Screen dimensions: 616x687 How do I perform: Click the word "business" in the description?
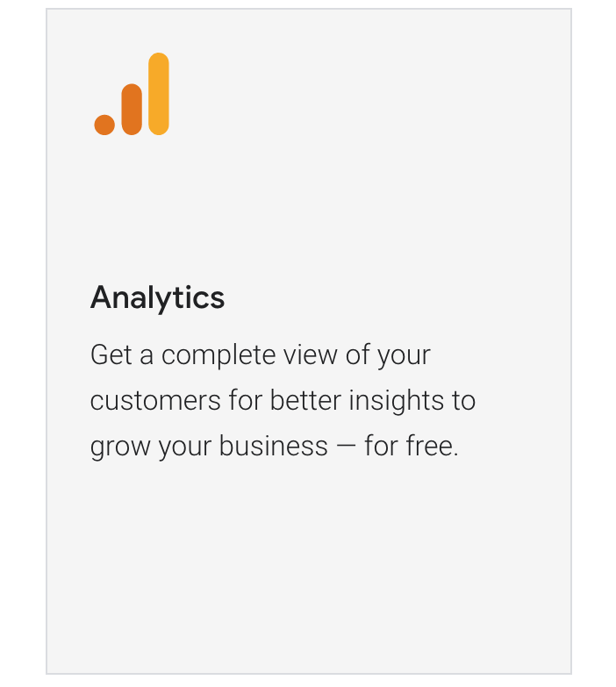(x=274, y=447)
